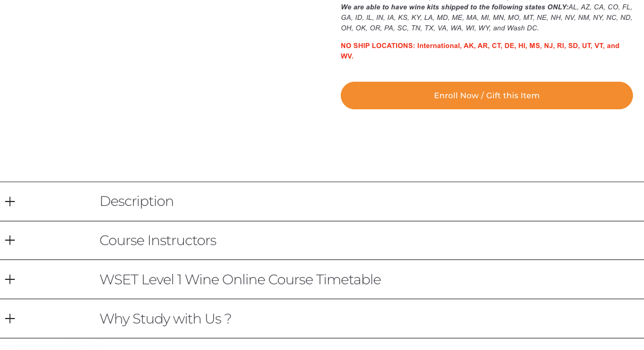
Task: Open the Why Study with Us ? heading
Action: point(166,319)
